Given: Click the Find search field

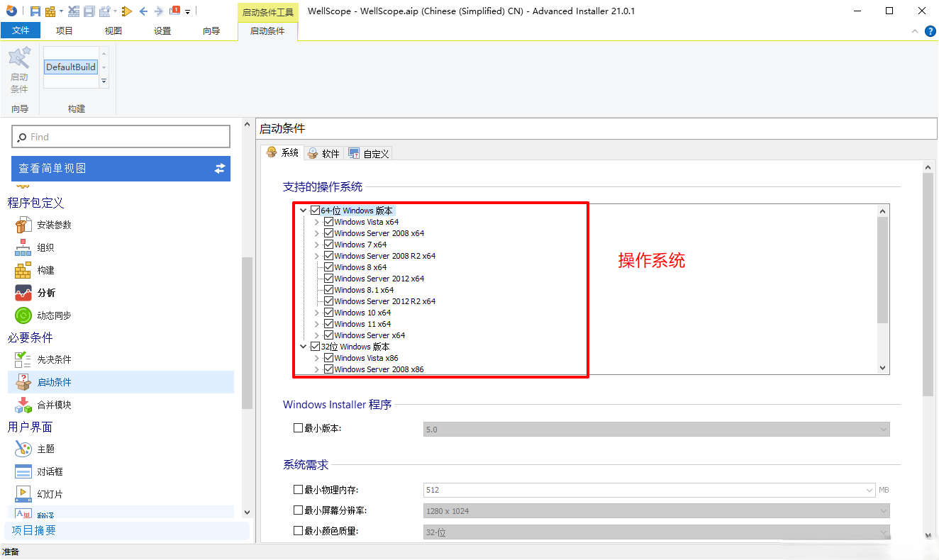Looking at the screenshot, I should 121,137.
